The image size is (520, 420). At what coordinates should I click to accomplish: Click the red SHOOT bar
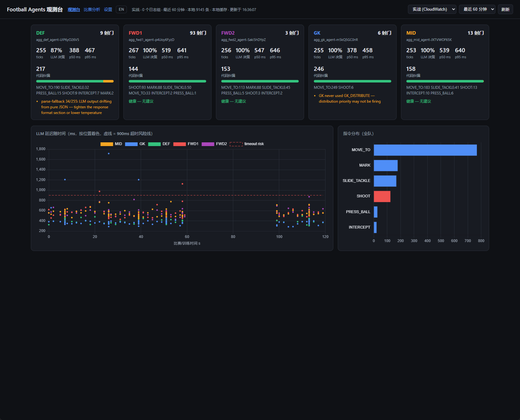[382, 196]
